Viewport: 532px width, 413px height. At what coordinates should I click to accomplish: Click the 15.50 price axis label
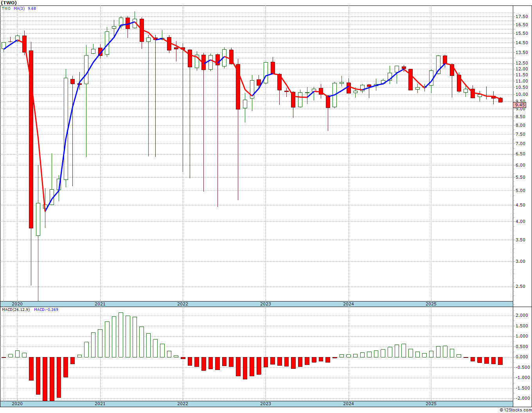tap(522, 33)
